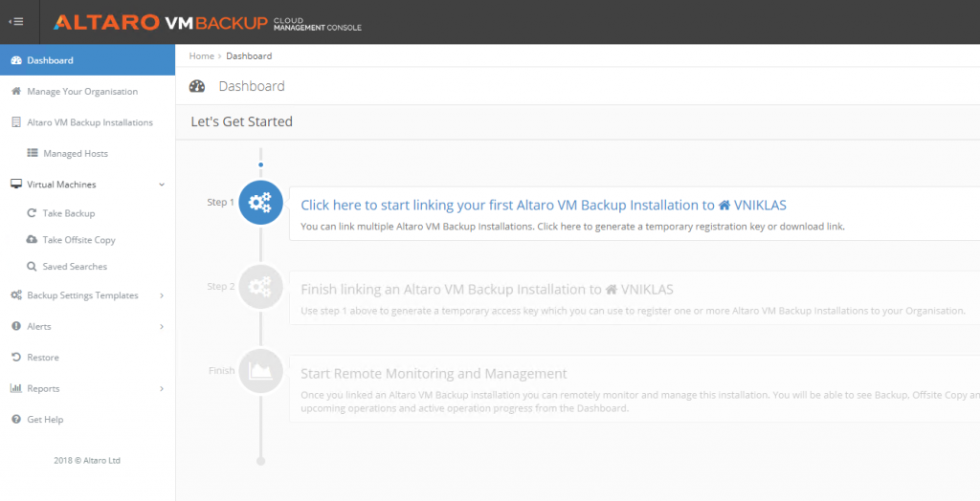Expand the Reports submenu chevron
Image resolution: width=980 pixels, height=501 pixels.
coord(162,388)
